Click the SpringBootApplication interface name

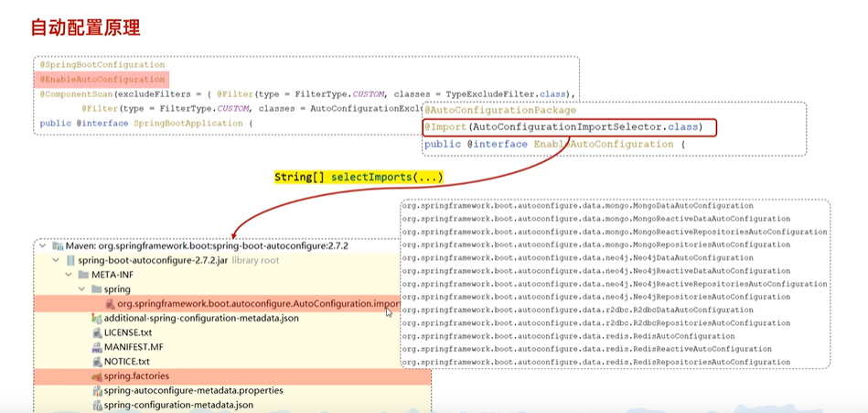[188, 123]
